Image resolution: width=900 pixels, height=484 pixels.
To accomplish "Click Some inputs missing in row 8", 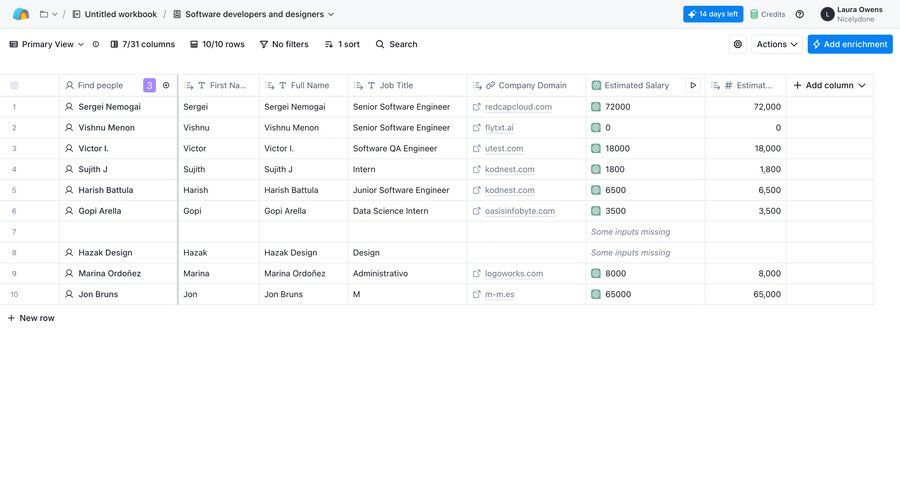I will (631, 253).
